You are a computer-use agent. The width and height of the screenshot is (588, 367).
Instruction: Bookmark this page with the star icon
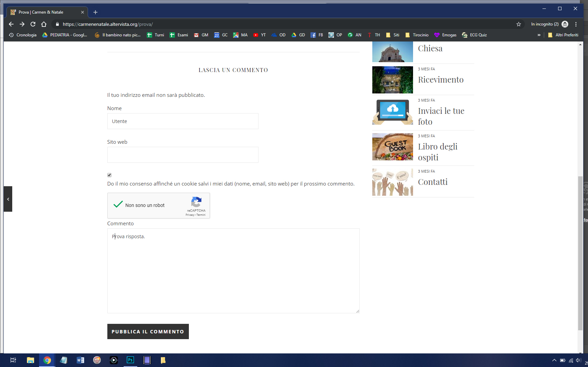pyautogui.click(x=519, y=24)
